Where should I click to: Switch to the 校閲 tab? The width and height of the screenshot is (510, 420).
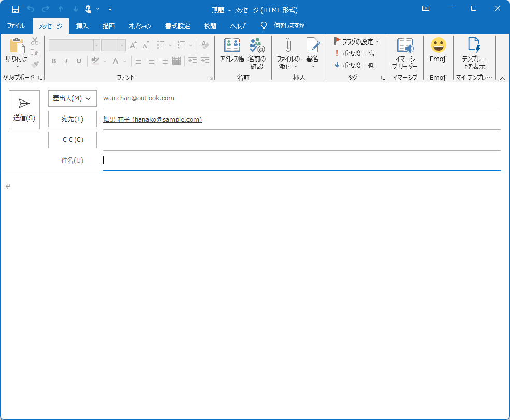pos(210,26)
